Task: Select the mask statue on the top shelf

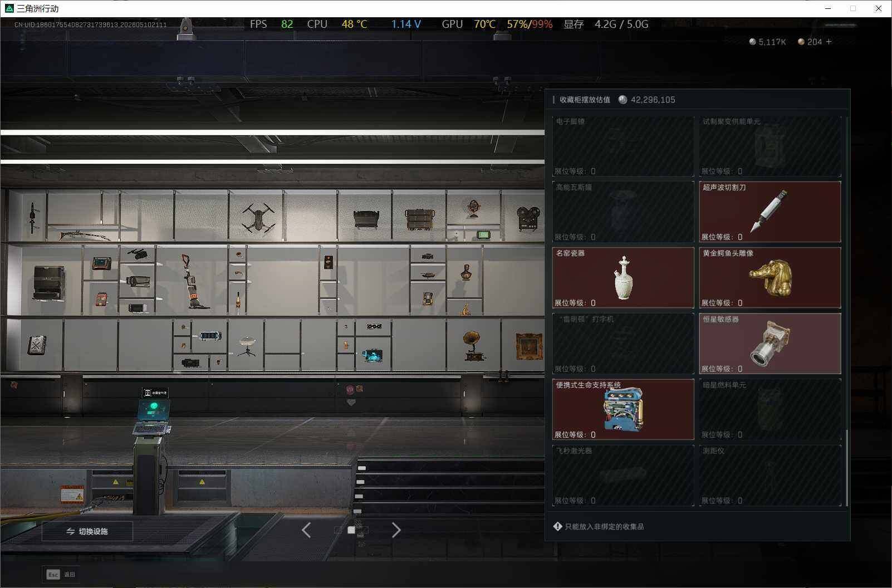Action: click(474, 209)
